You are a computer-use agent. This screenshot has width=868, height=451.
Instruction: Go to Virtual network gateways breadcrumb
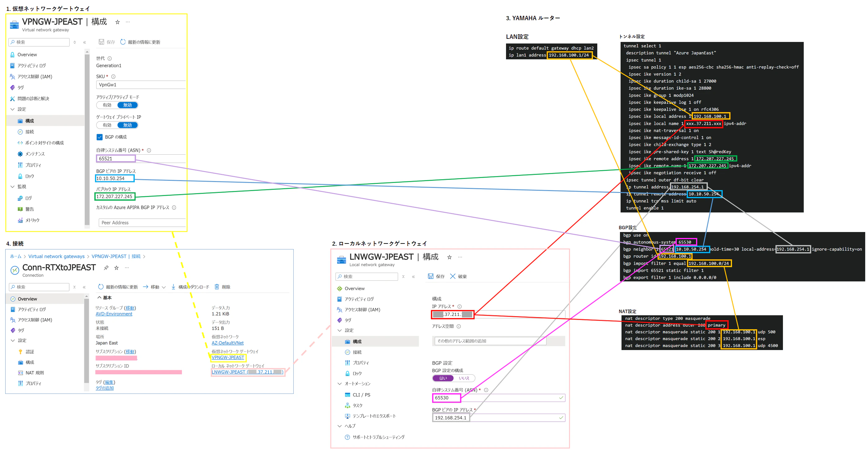click(56, 257)
